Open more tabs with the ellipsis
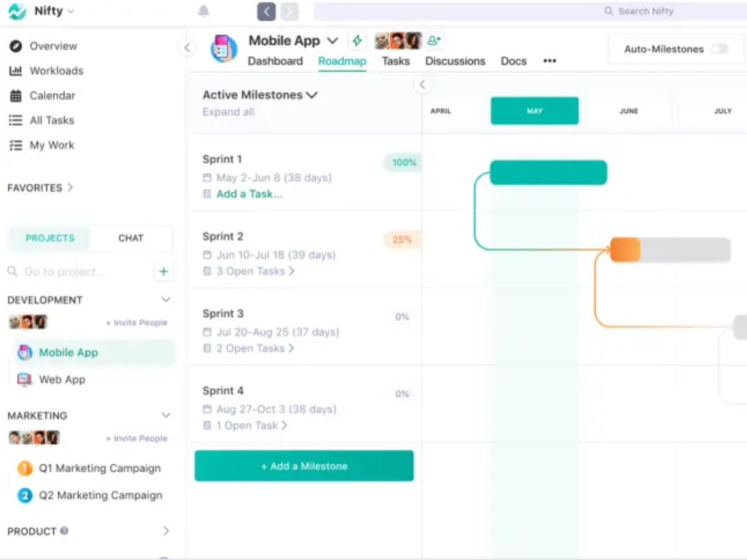 click(x=550, y=61)
